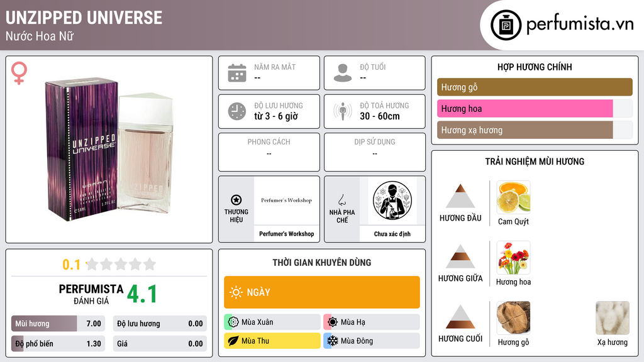Click the star badge icon above Thương hiệu
This screenshot has height=362, width=644.
236,200
